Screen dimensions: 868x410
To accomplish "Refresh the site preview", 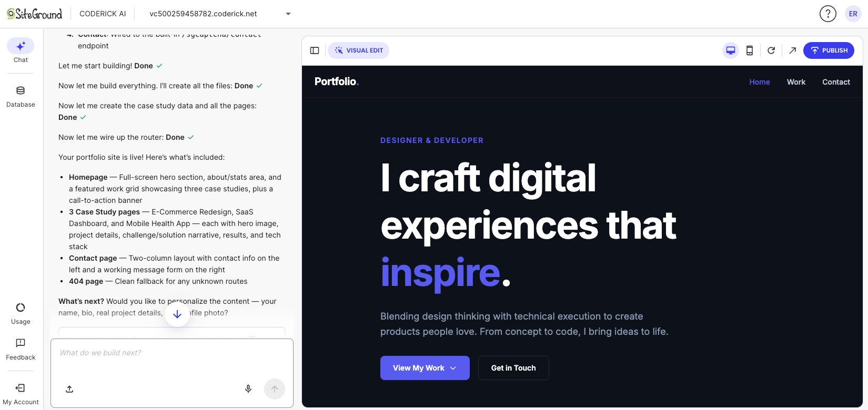I will [x=771, y=50].
